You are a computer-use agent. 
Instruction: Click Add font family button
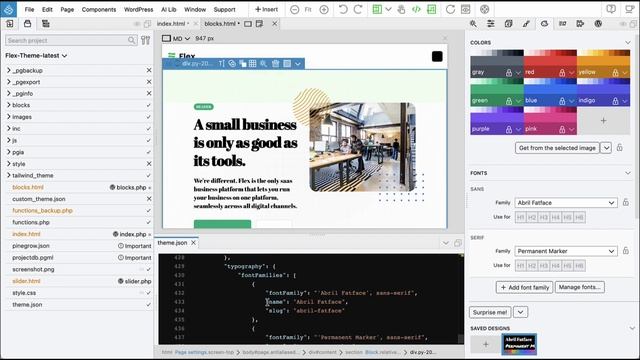coord(524,287)
